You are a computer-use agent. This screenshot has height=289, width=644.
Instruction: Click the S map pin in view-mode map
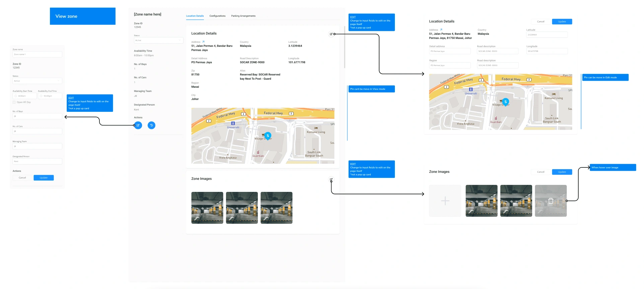(x=268, y=136)
